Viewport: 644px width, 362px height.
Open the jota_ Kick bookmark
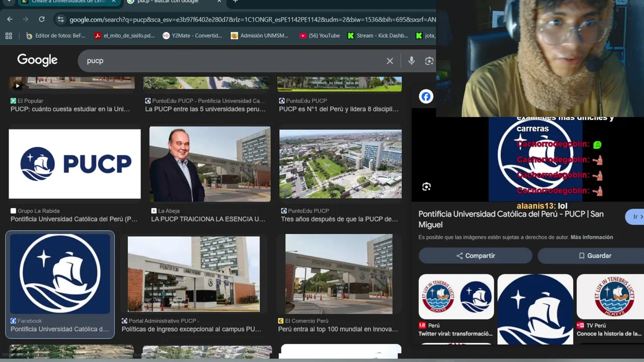(425, 36)
